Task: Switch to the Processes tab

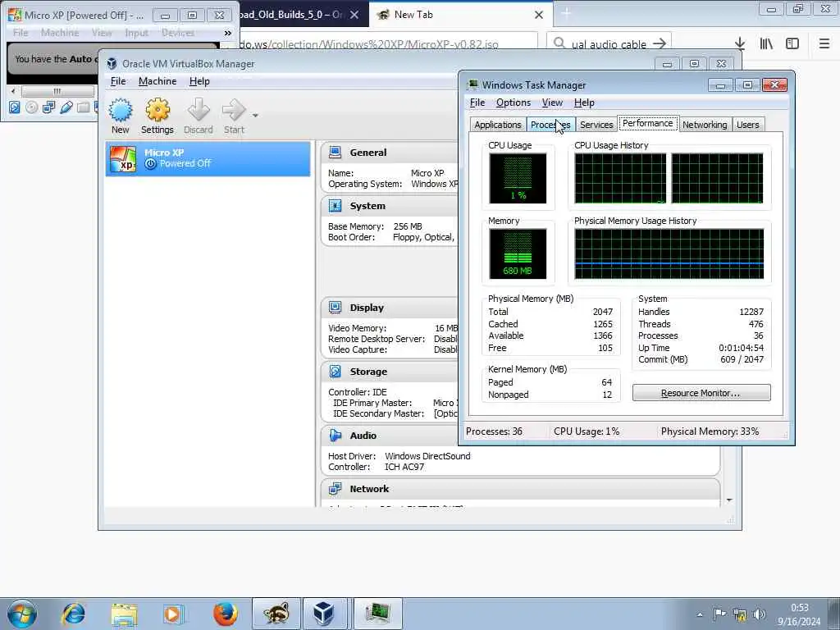Action: point(550,125)
